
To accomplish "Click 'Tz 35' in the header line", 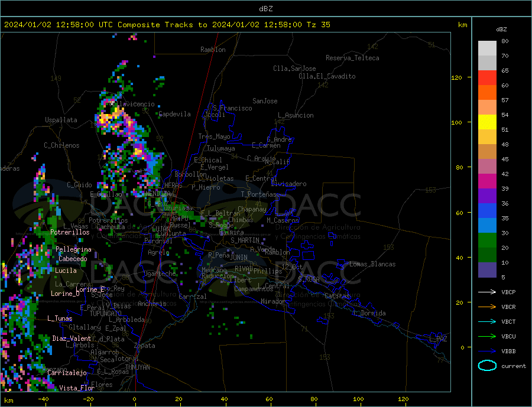I will tap(318, 25).
